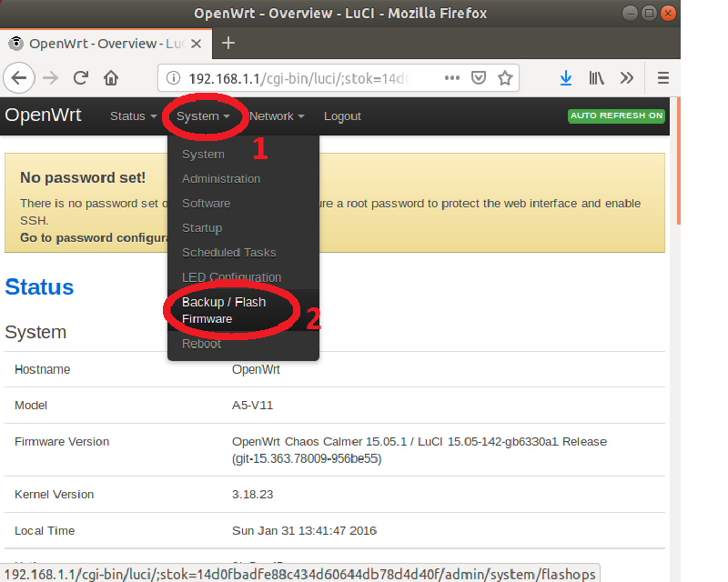Click the Logout link

pos(342,115)
